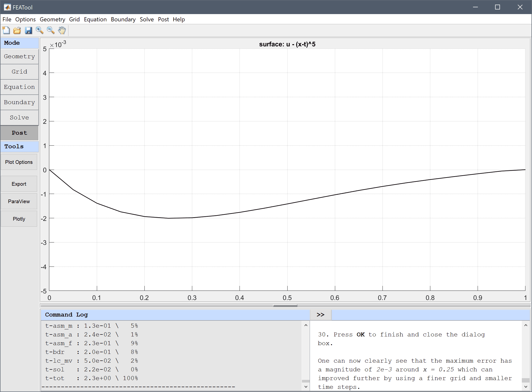This screenshot has width=532, height=392.
Task: Click the y-axis exponent label x10^-3
Action: 58,44
